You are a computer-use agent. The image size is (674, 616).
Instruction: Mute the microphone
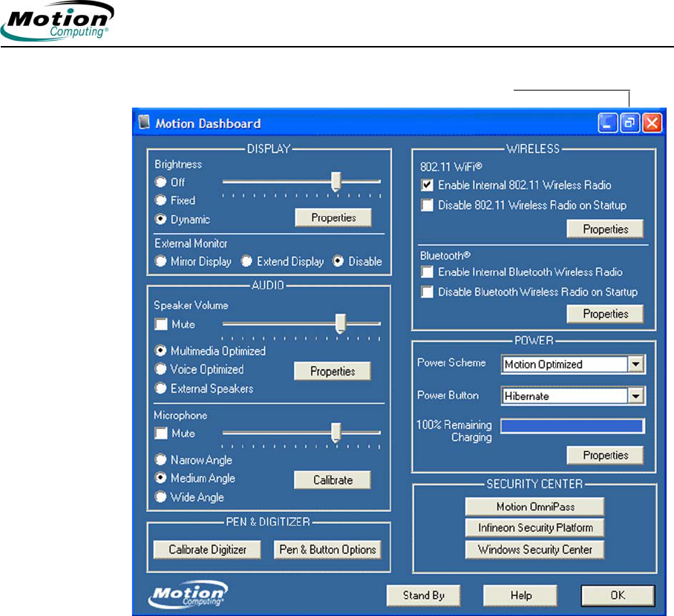[161, 433]
